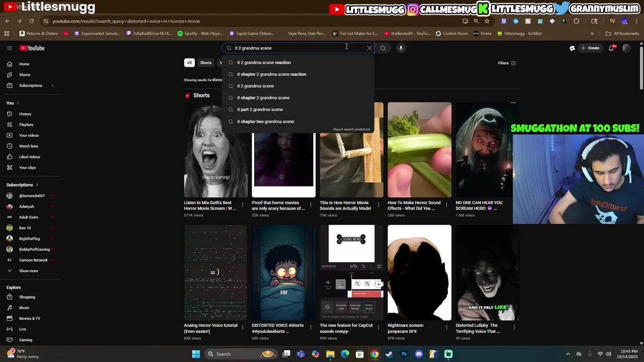
Task: Open Distorted Lullaby short thumbnail
Action: tap(487, 273)
